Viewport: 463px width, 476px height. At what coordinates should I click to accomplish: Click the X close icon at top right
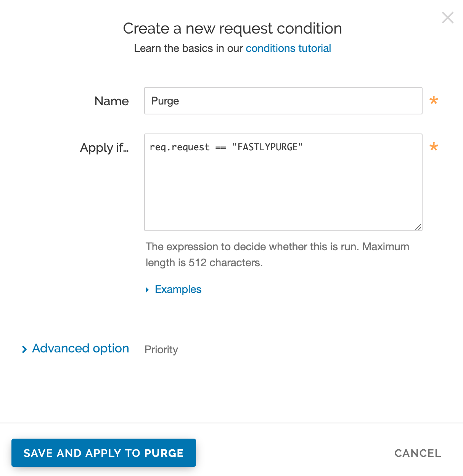pyautogui.click(x=447, y=18)
